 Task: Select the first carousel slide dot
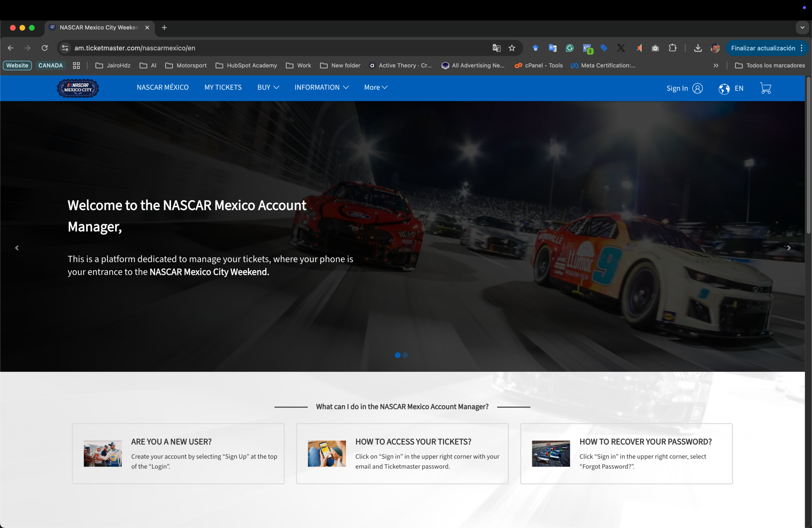(397, 355)
